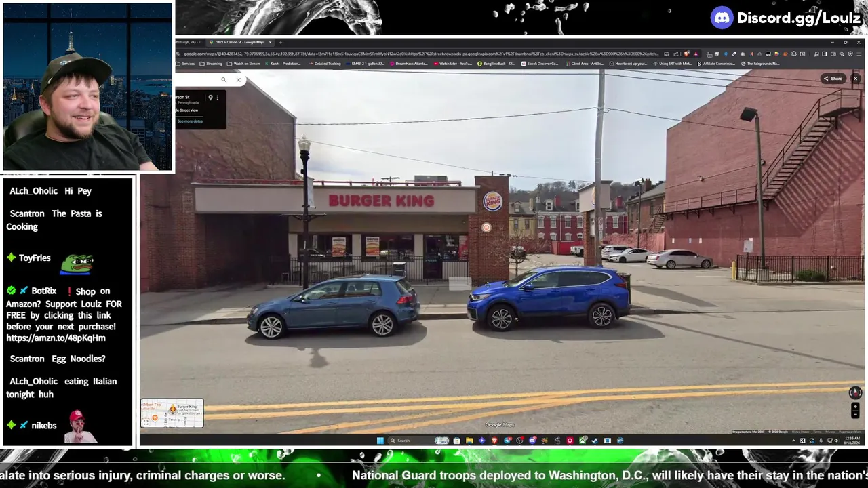
Task: Click the ToyFries username in chat
Action: pyautogui.click(x=35, y=258)
